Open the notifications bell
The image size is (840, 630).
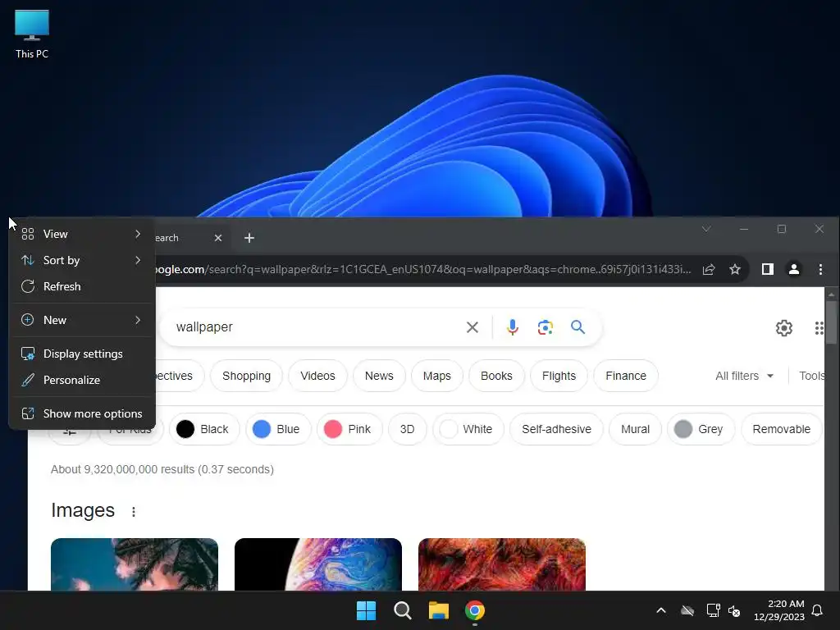(x=817, y=610)
